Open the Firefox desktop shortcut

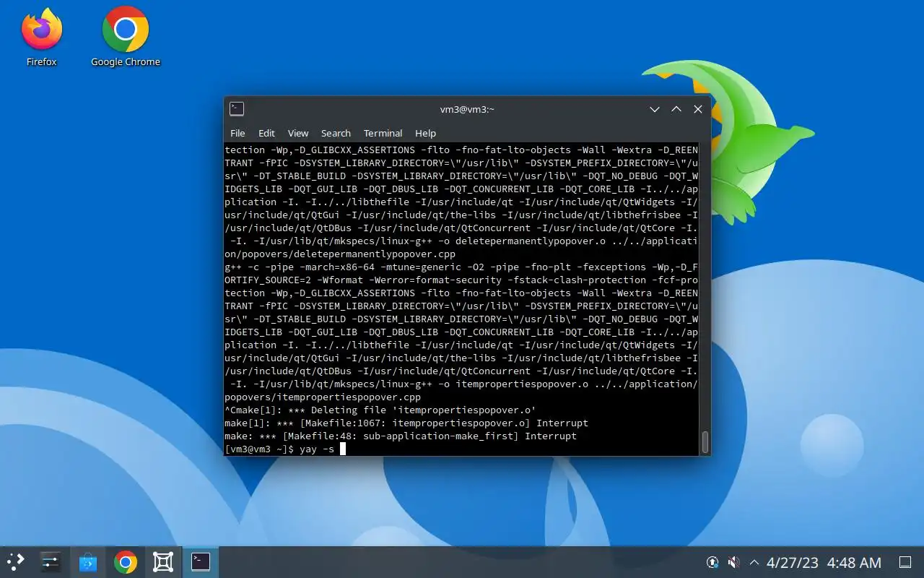coord(41,38)
